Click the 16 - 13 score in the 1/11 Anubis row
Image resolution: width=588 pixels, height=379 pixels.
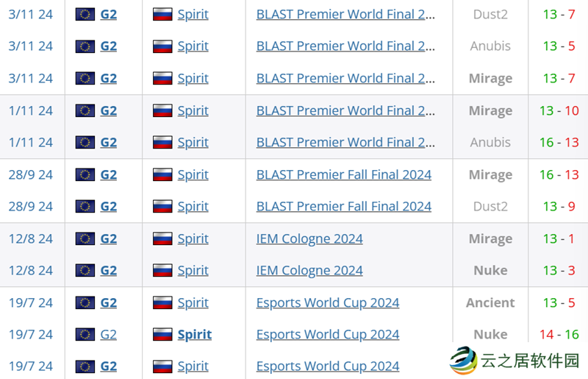pyautogui.click(x=559, y=143)
